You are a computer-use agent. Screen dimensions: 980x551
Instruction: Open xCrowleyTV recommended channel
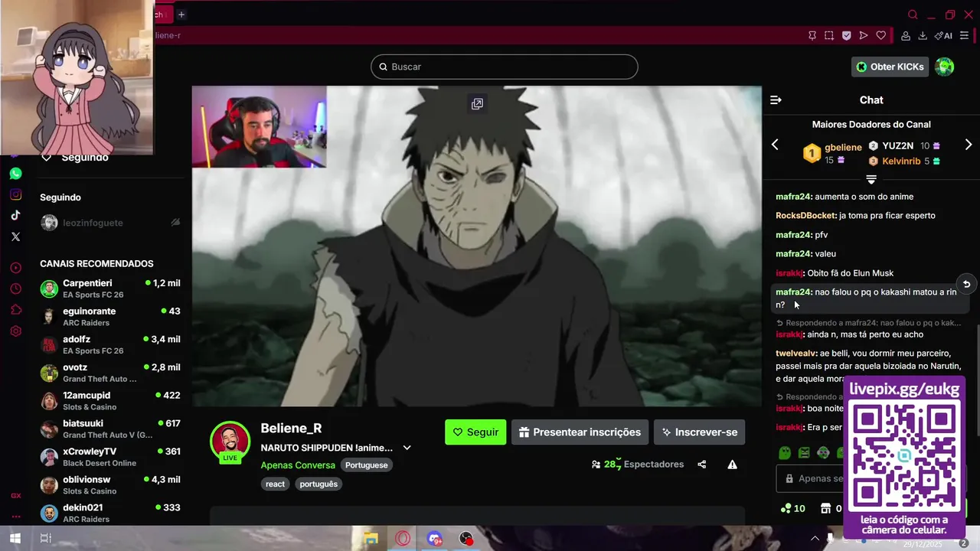pos(110,457)
